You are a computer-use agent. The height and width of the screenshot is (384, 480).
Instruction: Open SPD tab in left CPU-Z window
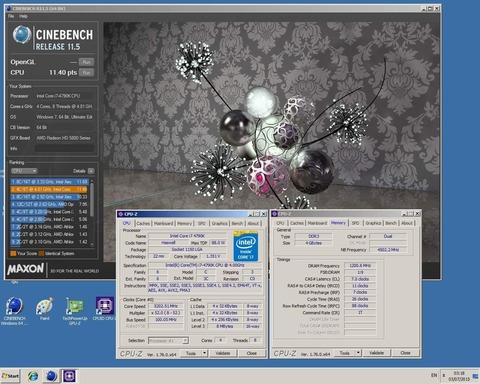point(201,223)
